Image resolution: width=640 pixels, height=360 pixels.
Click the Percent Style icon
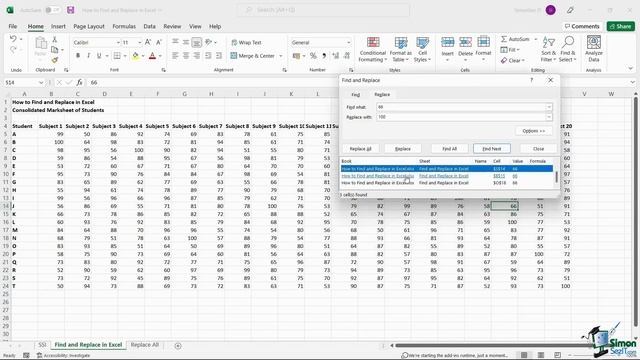(x=313, y=56)
